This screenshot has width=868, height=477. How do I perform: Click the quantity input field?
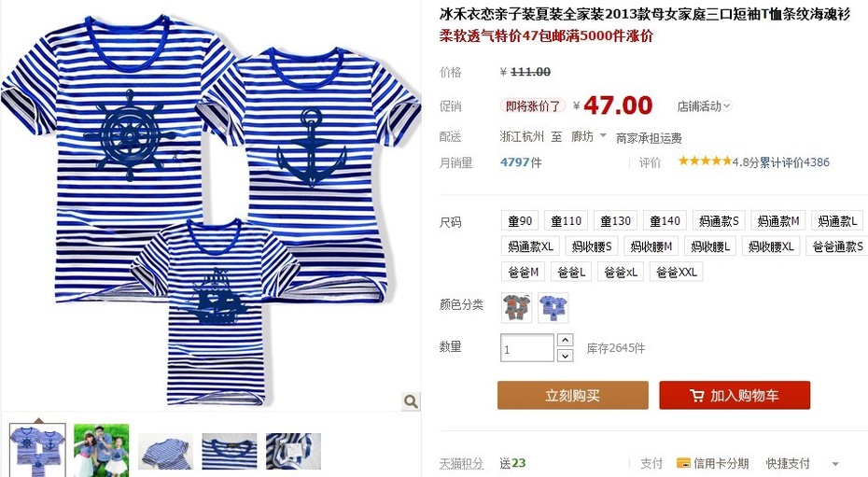pos(527,348)
